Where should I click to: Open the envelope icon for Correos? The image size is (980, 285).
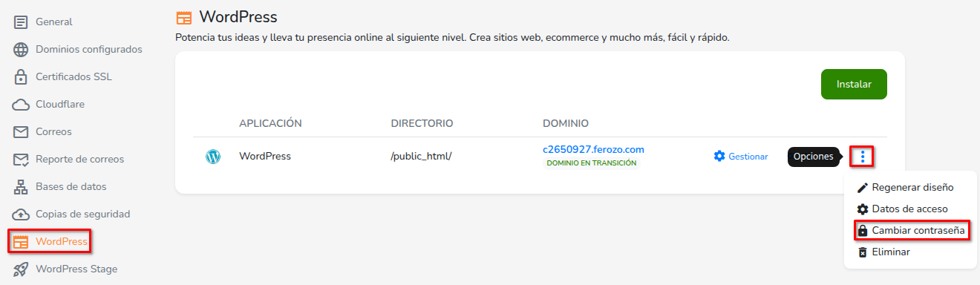(21, 132)
